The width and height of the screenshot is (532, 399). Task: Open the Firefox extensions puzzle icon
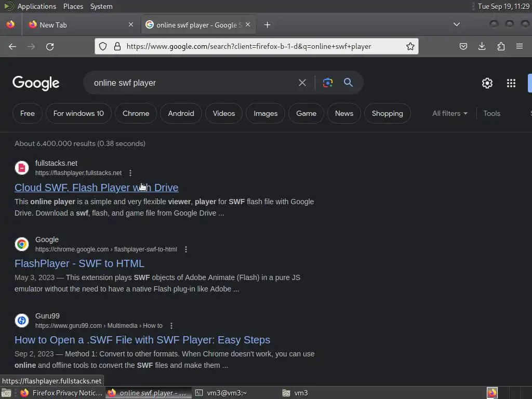[501, 46]
